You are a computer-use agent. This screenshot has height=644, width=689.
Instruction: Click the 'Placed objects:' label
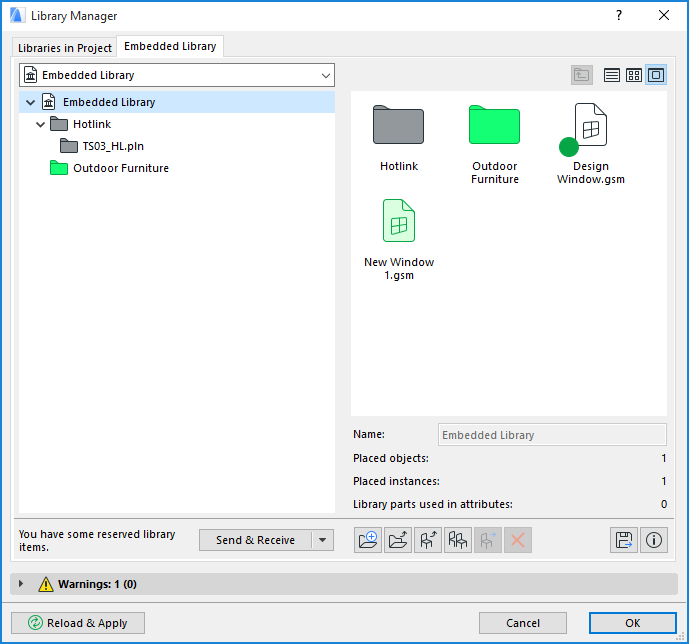coord(391,458)
